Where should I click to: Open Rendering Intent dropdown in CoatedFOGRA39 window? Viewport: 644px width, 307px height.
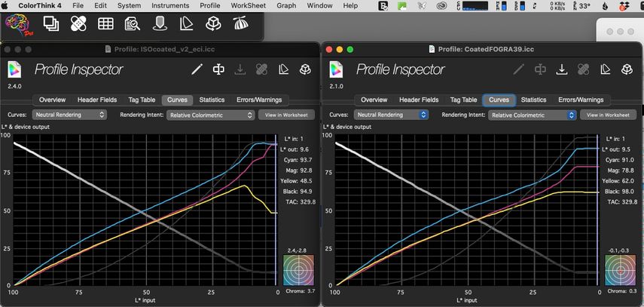[x=533, y=115]
